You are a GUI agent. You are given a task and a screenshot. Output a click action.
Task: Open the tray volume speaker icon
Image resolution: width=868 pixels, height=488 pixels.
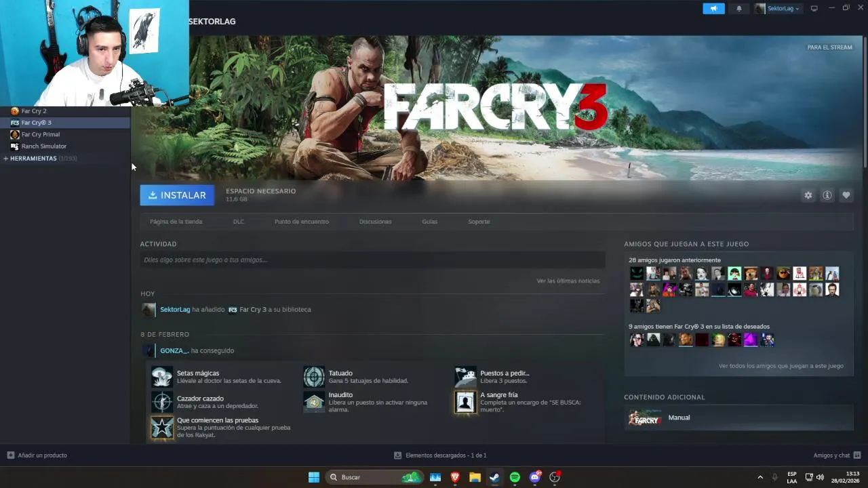(820, 477)
